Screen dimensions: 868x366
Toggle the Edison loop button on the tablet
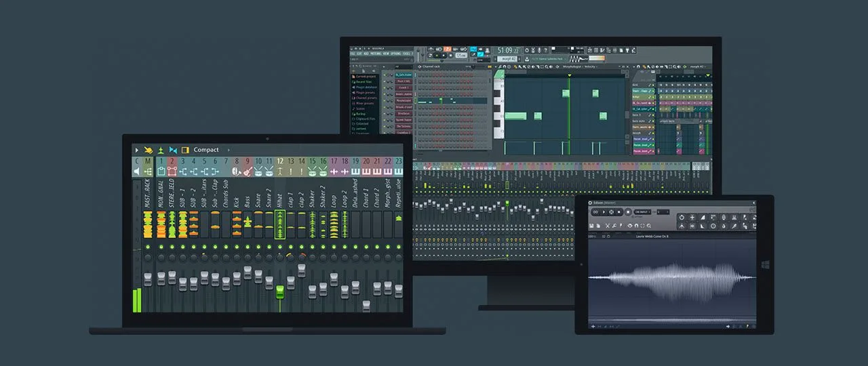click(x=595, y=212)
